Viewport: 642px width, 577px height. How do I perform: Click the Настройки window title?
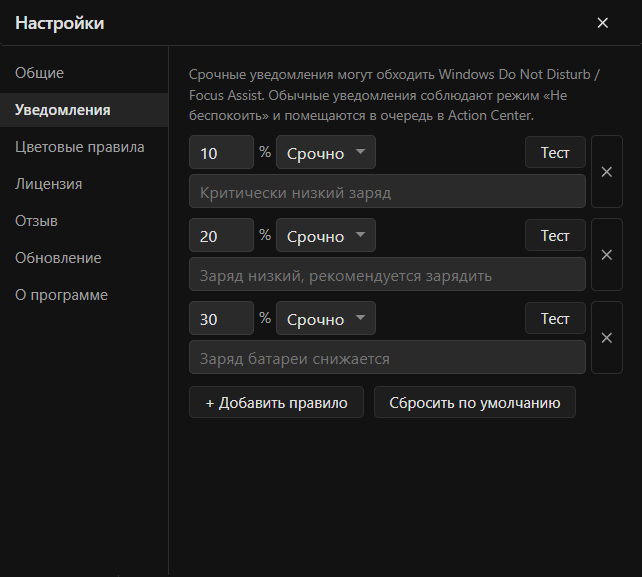coord(60,23)
